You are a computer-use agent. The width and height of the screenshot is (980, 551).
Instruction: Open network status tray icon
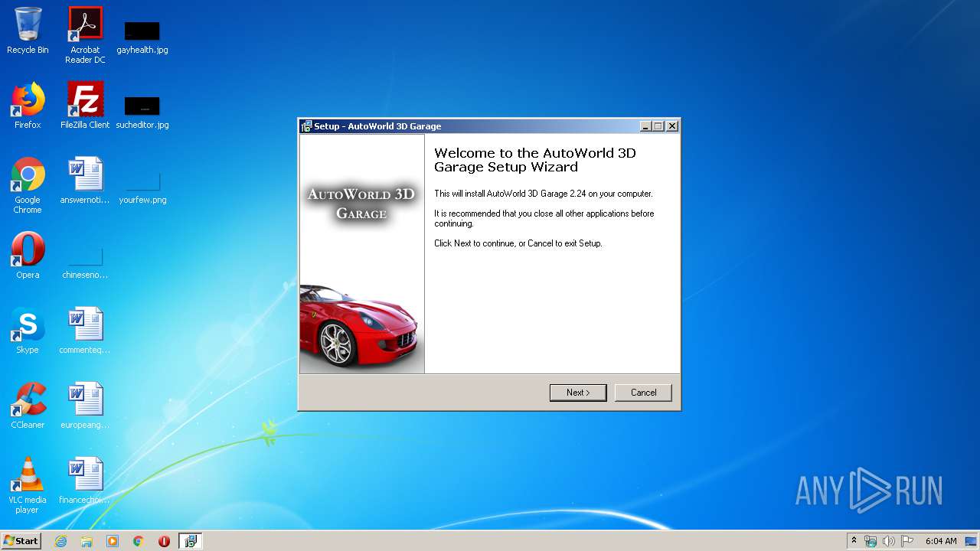pos(871,541)
